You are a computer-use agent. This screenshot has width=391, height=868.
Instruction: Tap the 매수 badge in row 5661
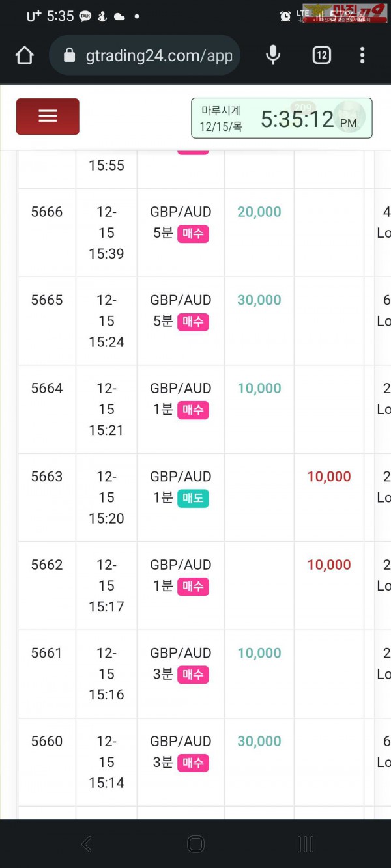(x=193, y=675)
